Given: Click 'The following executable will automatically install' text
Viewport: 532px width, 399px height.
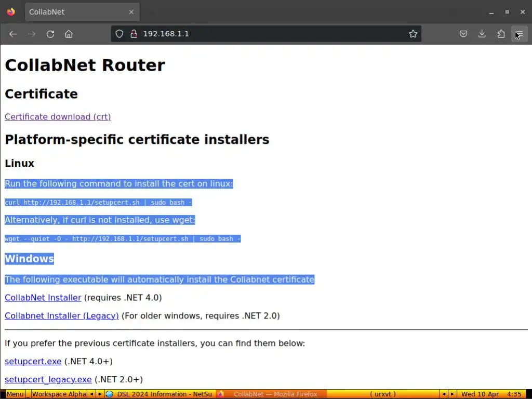Looking at the screenshot, I should pyautogui.click(x=159, y=280).
